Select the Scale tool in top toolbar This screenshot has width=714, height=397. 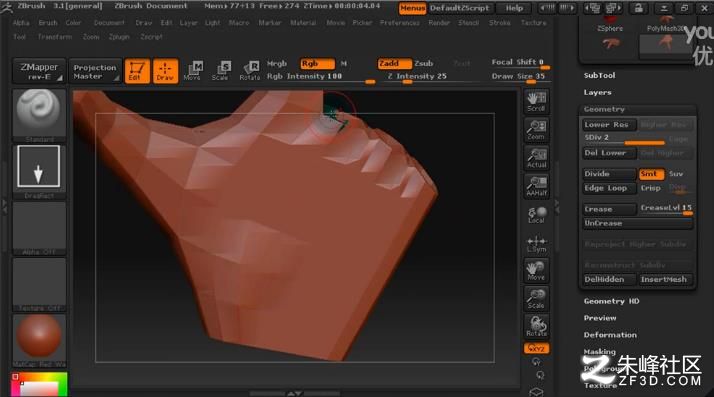click(220, 71)
